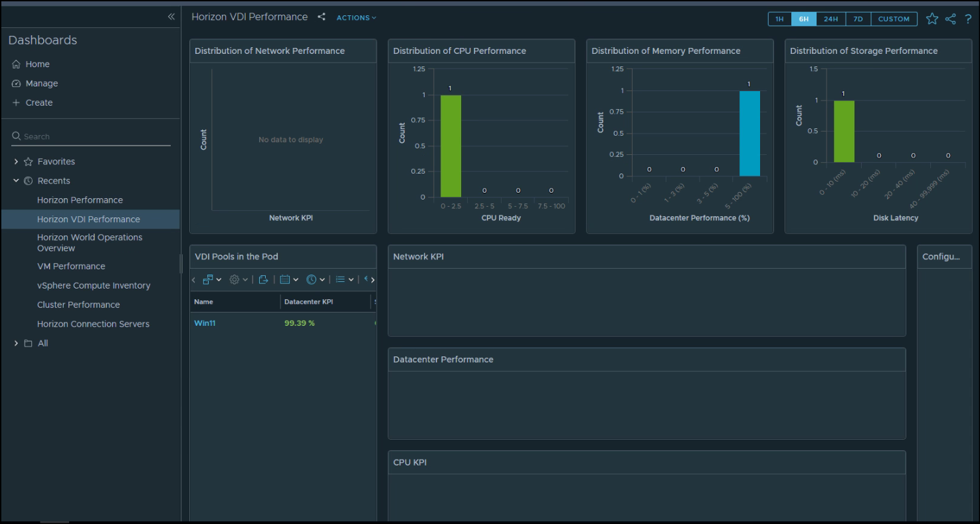This screenshot has width=980, height=524.
Task: Open the ACTIONS dropdown menu
Action: coord(356,17)
